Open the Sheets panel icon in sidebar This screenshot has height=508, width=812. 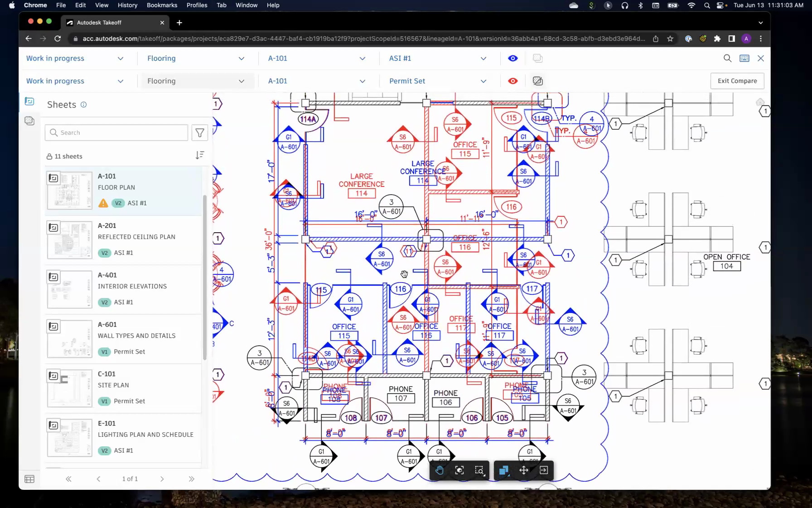coord(29,102)
